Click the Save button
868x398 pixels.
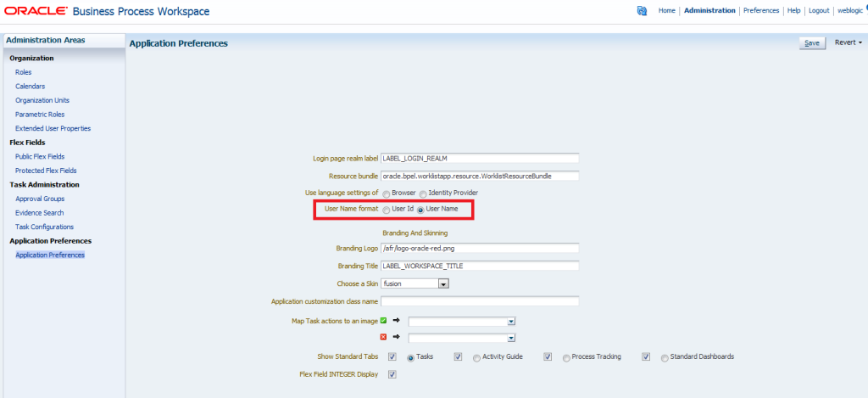(x=812, y=43)
